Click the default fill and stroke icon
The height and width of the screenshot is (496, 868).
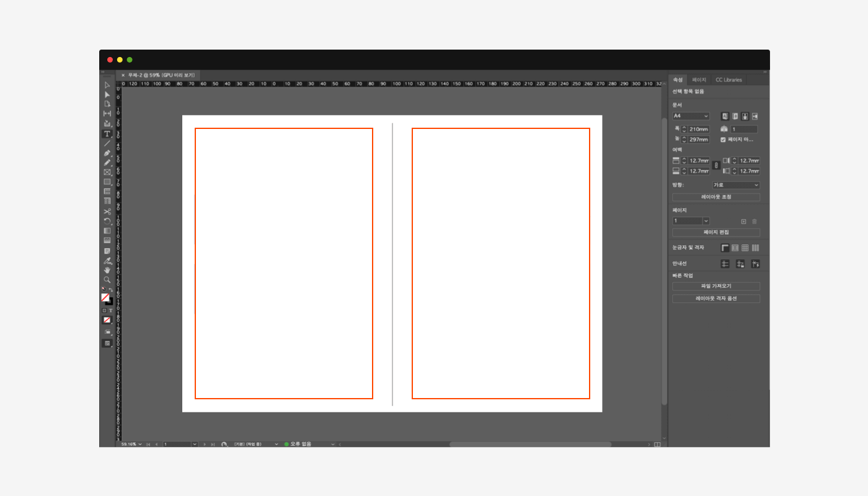click(104, 290)
